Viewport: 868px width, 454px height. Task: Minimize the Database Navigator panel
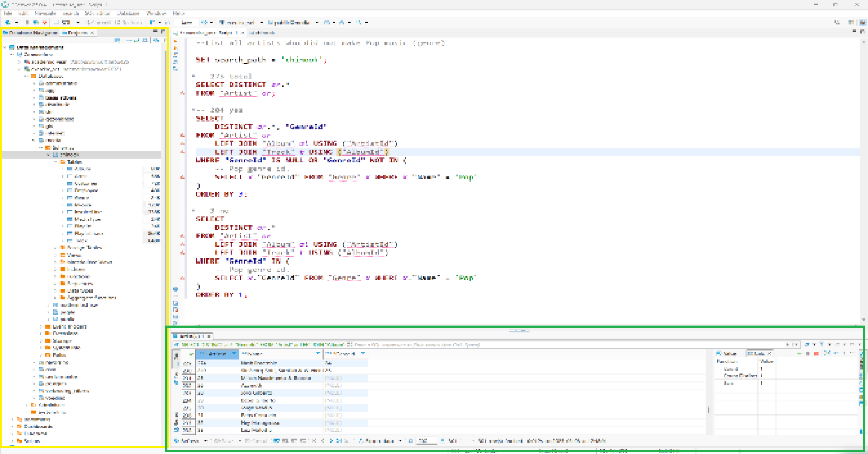(155, 31)
